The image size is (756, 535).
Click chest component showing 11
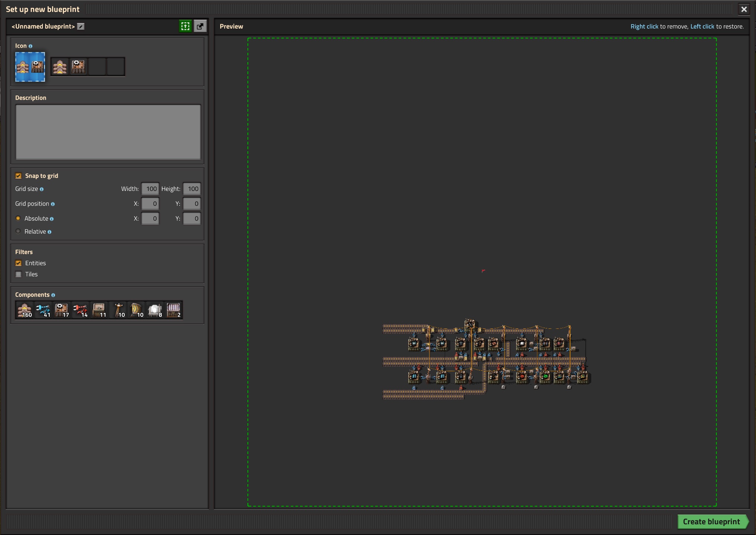pyautogui.click(x=99, y=310)
